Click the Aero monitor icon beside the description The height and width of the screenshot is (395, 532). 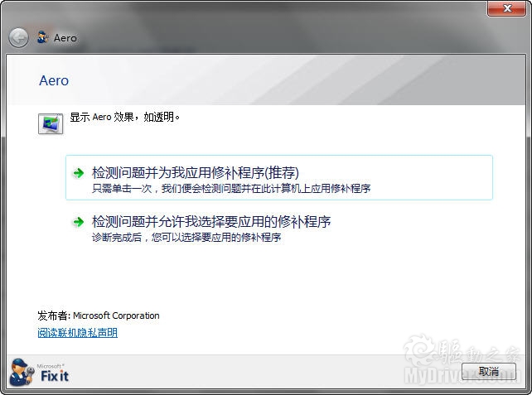(x=51, y=123)
